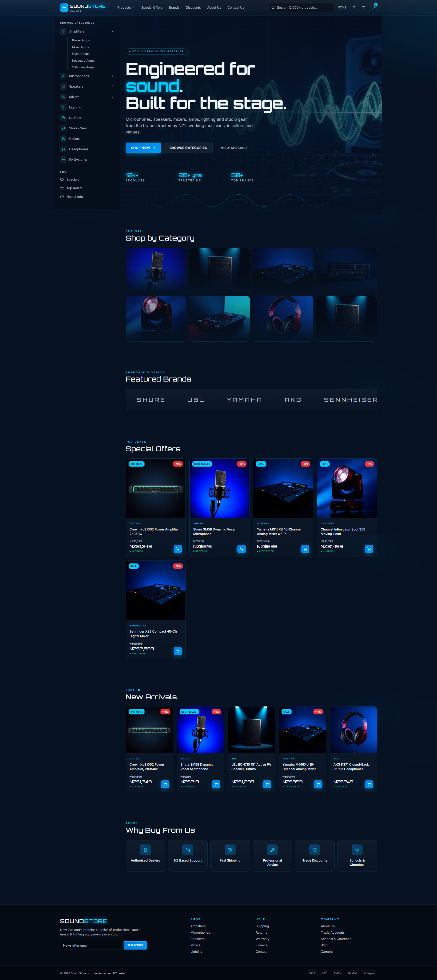Viewport: 437px width, 980px height.
Task: Select Guitar Amps subcategory
Action: [x=81, y=54]
